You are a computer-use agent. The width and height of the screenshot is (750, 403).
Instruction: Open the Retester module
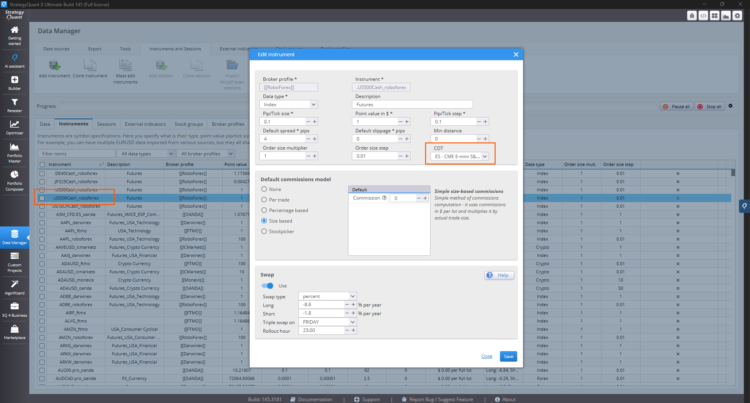point(14,105)
